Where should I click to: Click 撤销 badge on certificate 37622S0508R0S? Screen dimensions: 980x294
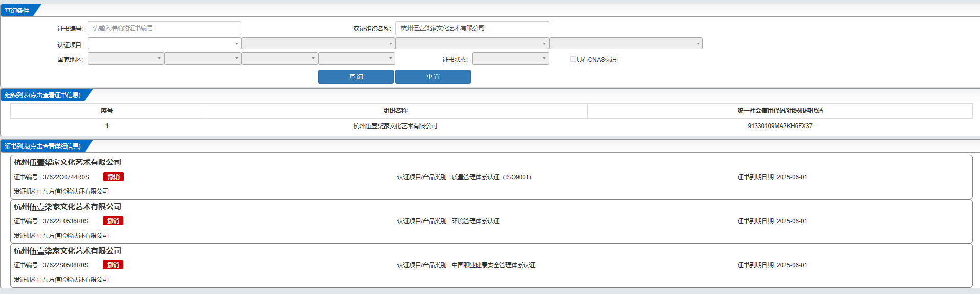click(x=113, y=265)
